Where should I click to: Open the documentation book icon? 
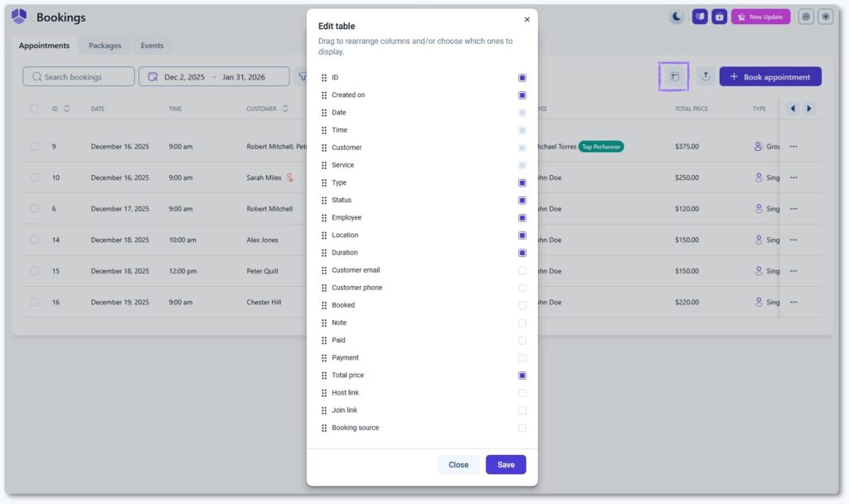(700, 17)
